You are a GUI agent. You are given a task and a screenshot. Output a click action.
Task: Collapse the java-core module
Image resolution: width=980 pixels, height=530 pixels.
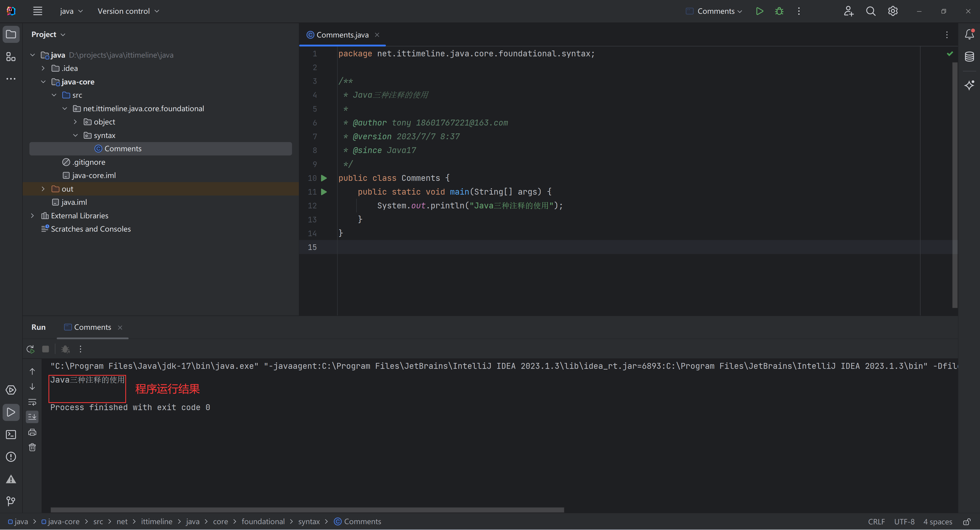(x=43, y=82)
